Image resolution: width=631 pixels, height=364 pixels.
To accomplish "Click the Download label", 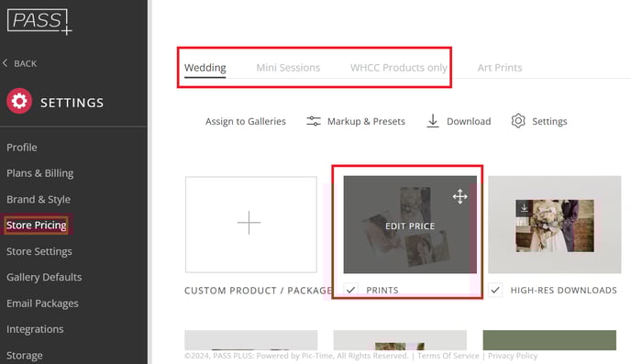I will (469, 121).
